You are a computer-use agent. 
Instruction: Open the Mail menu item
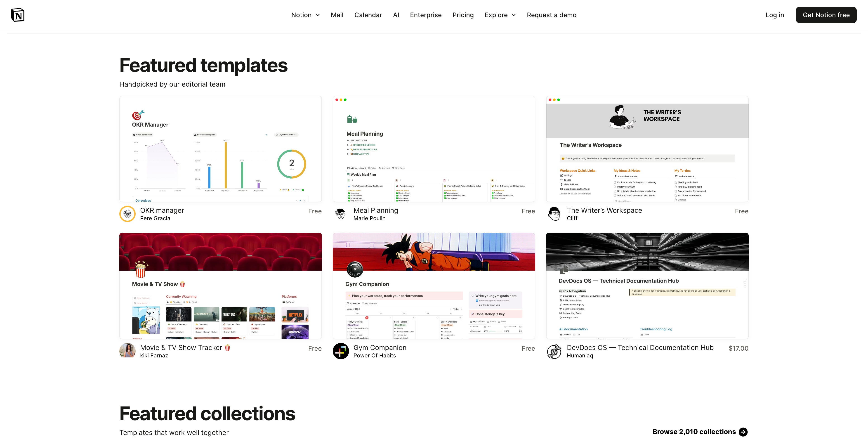click(x=337, y=15)
